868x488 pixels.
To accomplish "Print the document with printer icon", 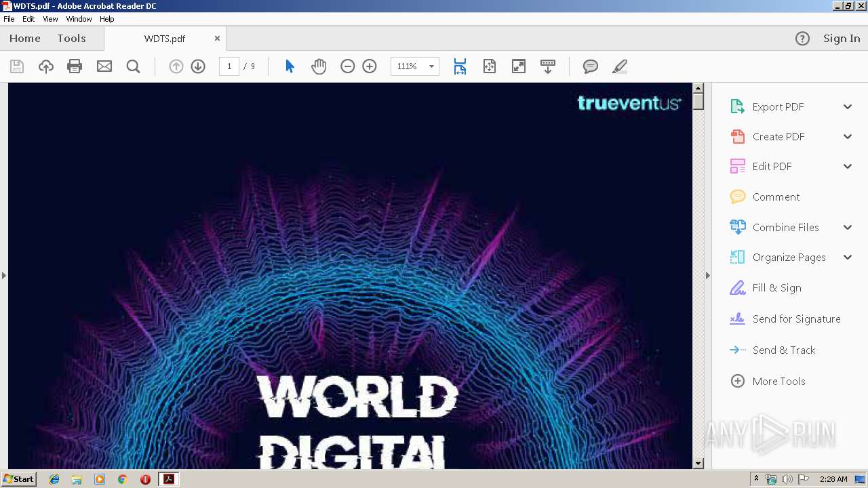I will pyautogui.click(x=75, y=66).
